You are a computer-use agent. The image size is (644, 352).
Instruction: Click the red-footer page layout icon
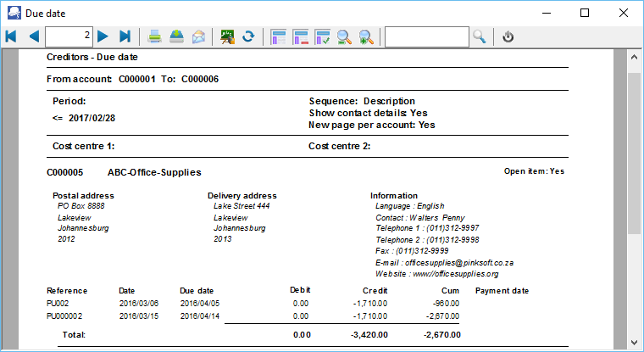300,36
